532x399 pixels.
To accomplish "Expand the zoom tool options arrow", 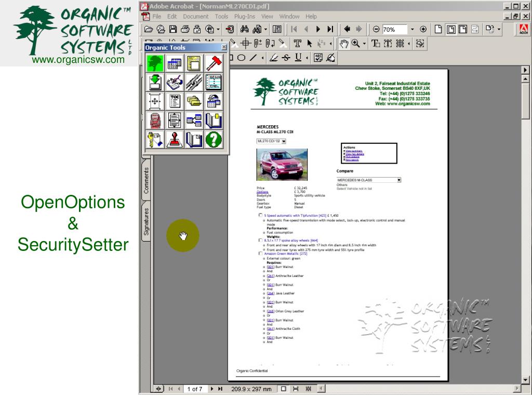I will [x=364, y=44].
